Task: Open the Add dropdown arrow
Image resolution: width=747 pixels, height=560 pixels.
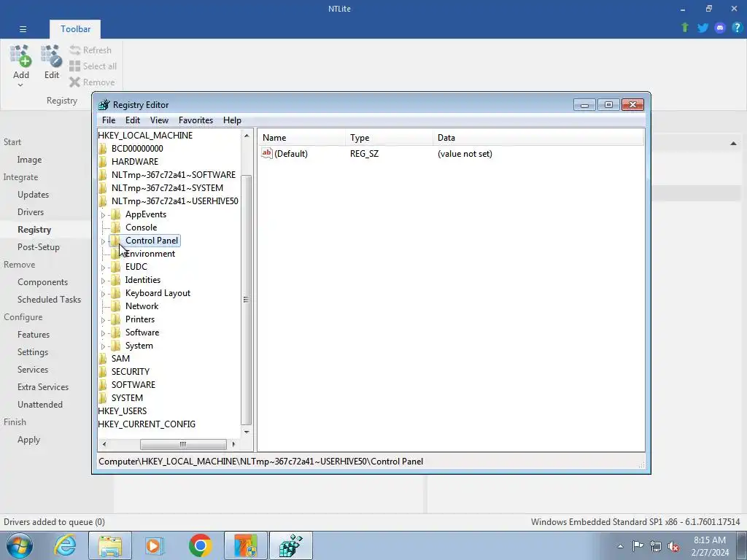Action: coord(20,85)
